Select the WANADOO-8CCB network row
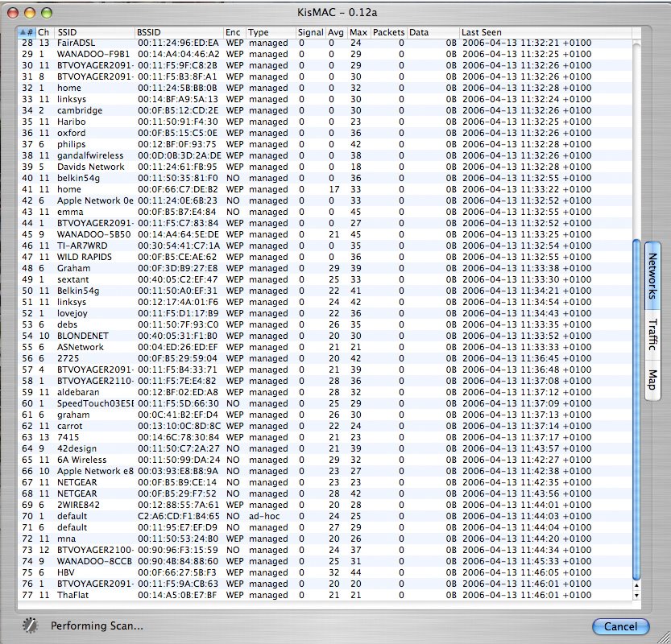The height and width of the screenshot is (644, 671). (x=325, y=561)
